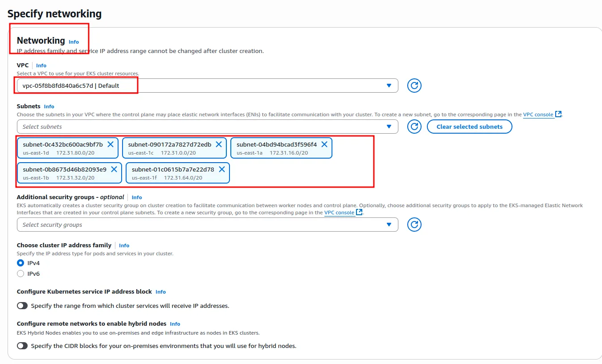The image size is (602, 364).
Task: Toggle Kubernetes service IP address block
Action: point(22,306)
